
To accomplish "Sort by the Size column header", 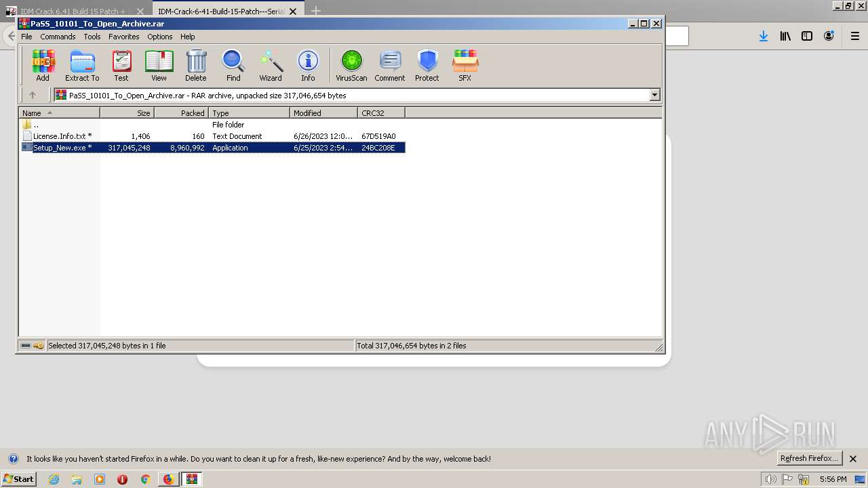I will tap(127, 113).
